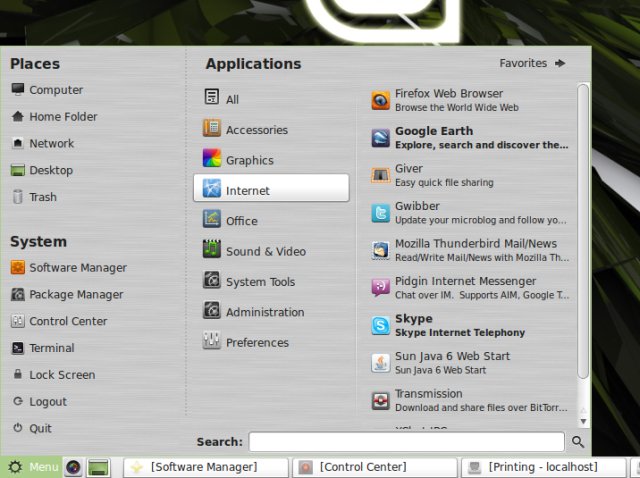The height and width of the screenshot is (478, 640).
Task: Select the Sound & Video category
Action: 265,251
